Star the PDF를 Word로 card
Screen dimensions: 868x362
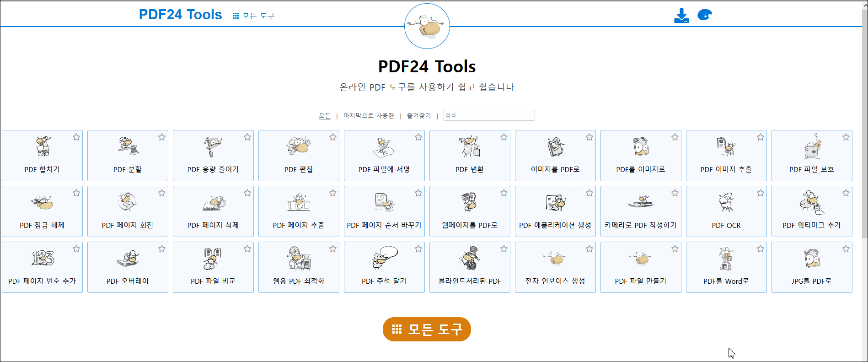click(761, 249)
